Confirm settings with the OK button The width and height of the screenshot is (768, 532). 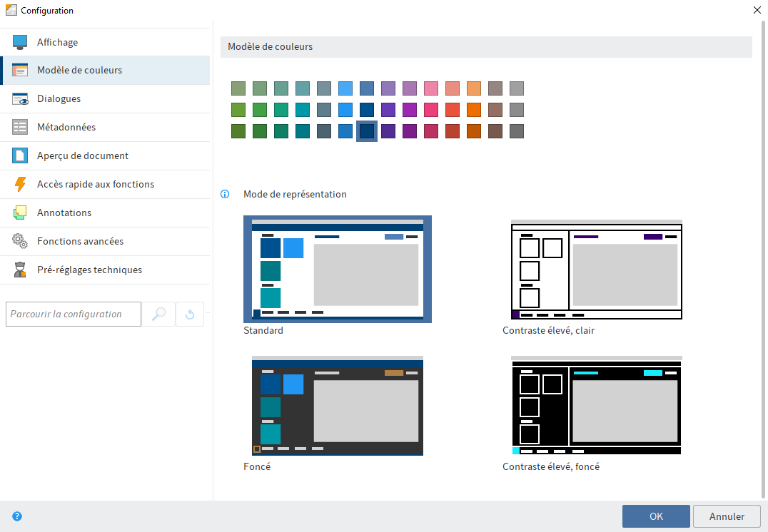(655, 516)
